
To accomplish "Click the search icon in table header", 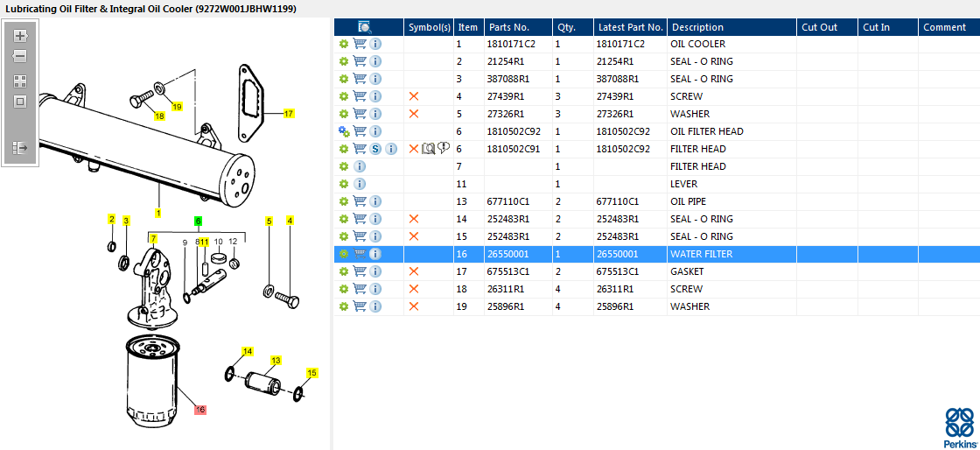I will (365, 27).
